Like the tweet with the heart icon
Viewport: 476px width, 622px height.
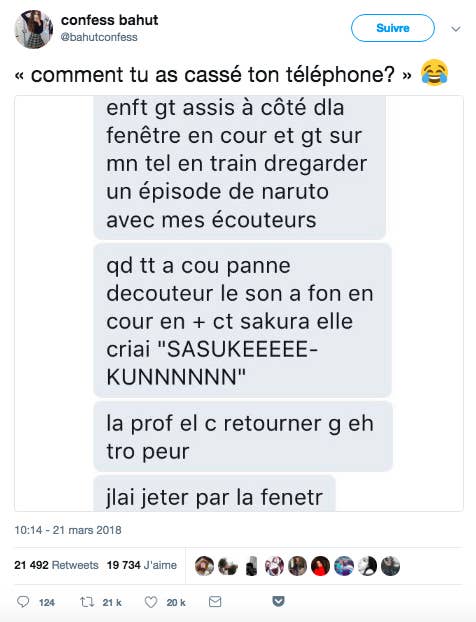coord(151,602)
